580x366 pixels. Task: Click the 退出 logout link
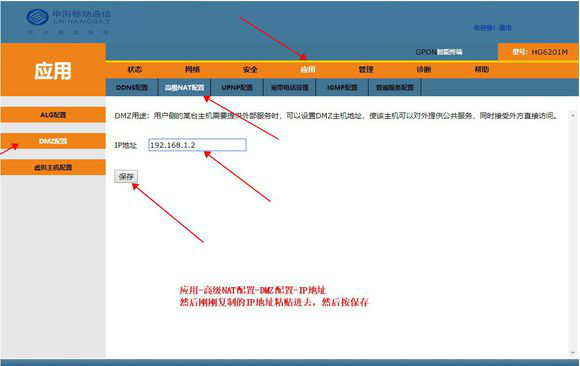point(505,28)
